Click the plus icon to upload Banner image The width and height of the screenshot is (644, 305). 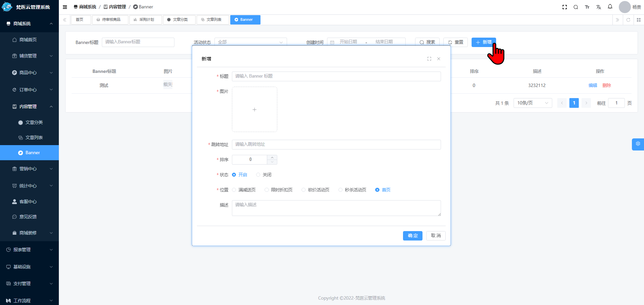click(254, 110)
